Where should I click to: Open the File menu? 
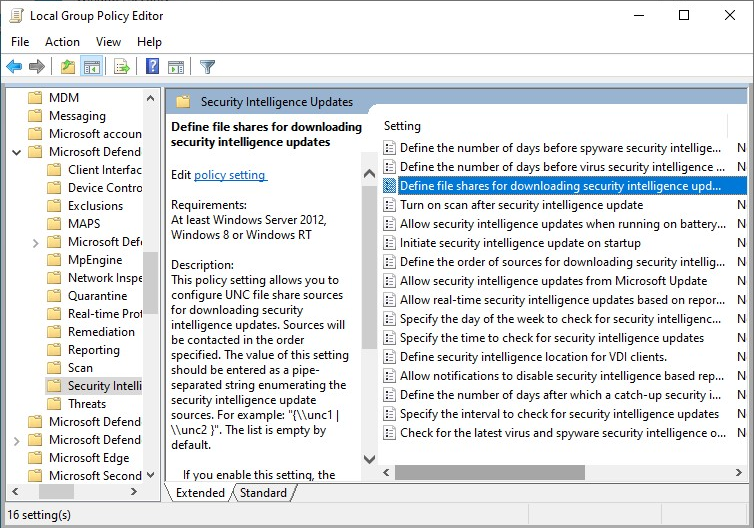[20, 42]
